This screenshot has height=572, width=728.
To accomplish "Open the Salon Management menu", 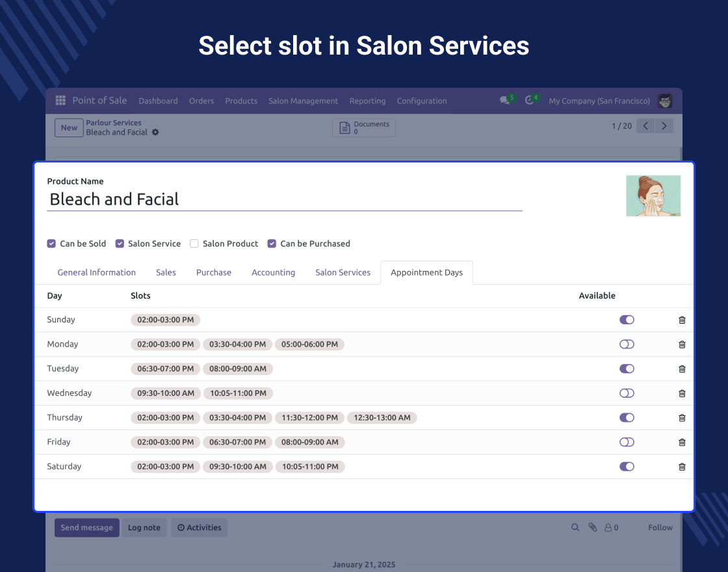I will coord(303,101).
